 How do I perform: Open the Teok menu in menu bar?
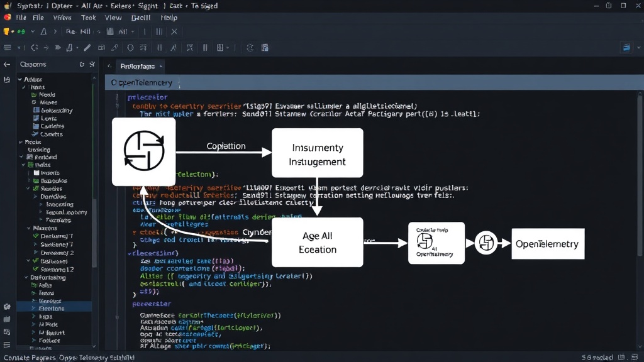pyautogui.click(x=88, y=18)
